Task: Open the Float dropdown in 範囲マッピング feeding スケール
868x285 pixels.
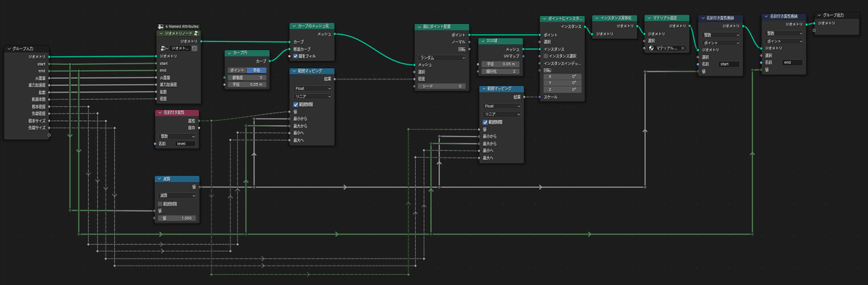Action: point(501,106)
